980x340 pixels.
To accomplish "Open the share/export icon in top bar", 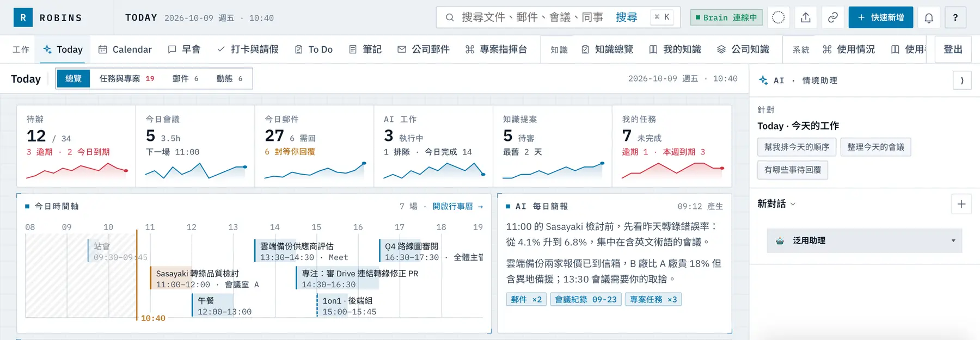I will coord(806,17).
